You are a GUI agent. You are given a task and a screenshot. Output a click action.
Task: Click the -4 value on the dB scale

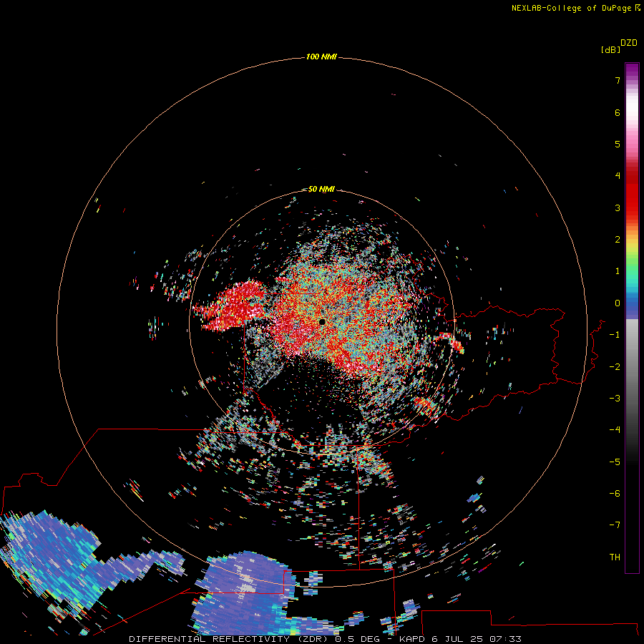(x=615, y=430)
